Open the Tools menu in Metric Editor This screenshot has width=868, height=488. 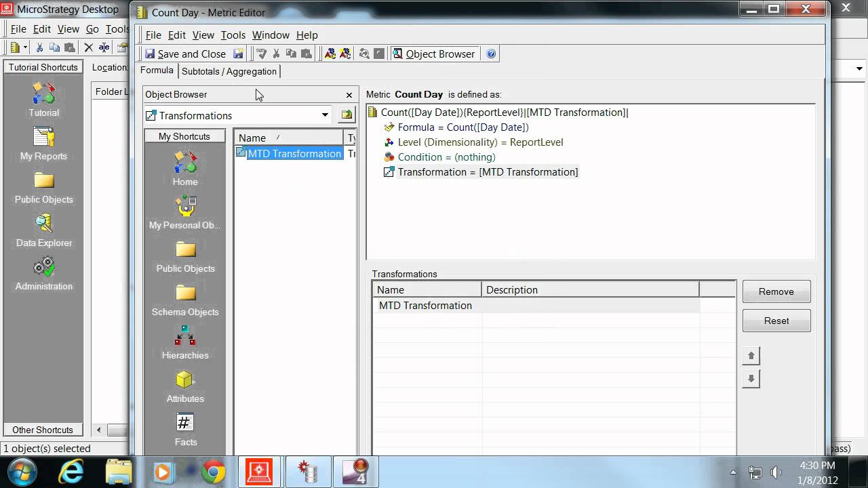[x=233, y=35]
